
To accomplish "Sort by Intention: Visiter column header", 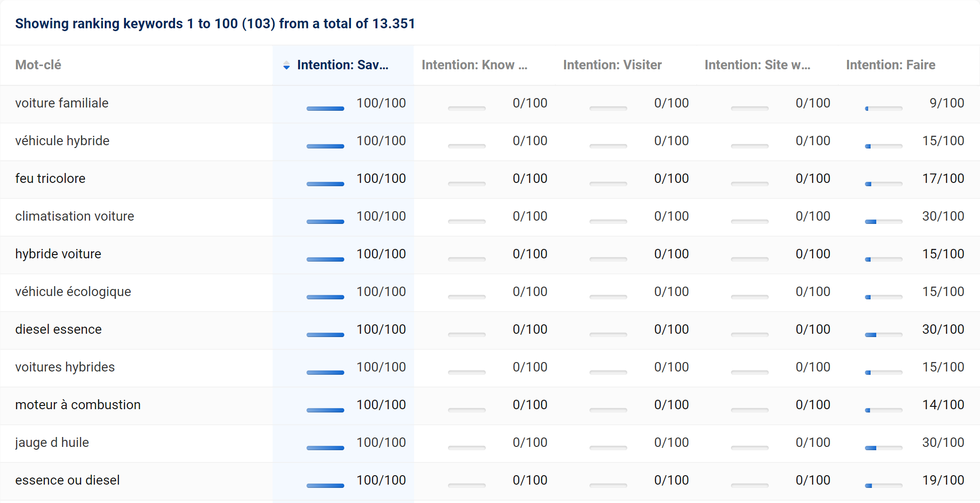I will tap(612, 65).
